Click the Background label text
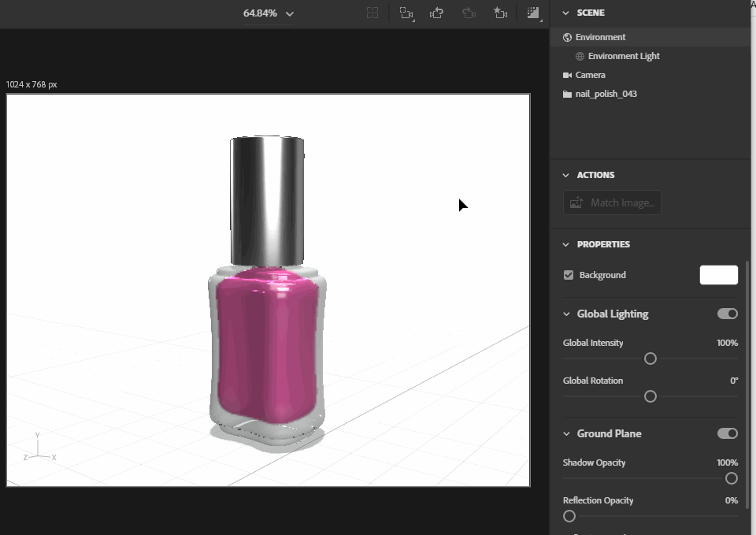This screenshot has width=756, height=535. (x=602, y=275)
